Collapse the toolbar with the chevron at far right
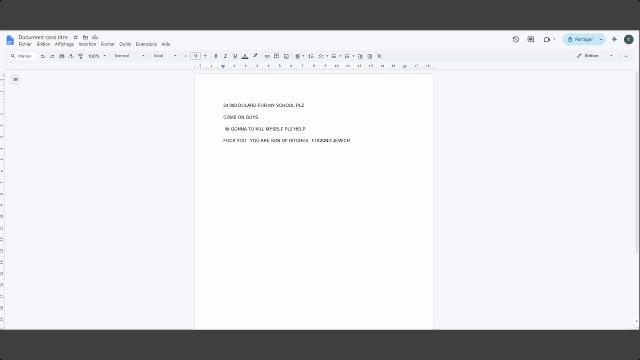 coord(626,56)
